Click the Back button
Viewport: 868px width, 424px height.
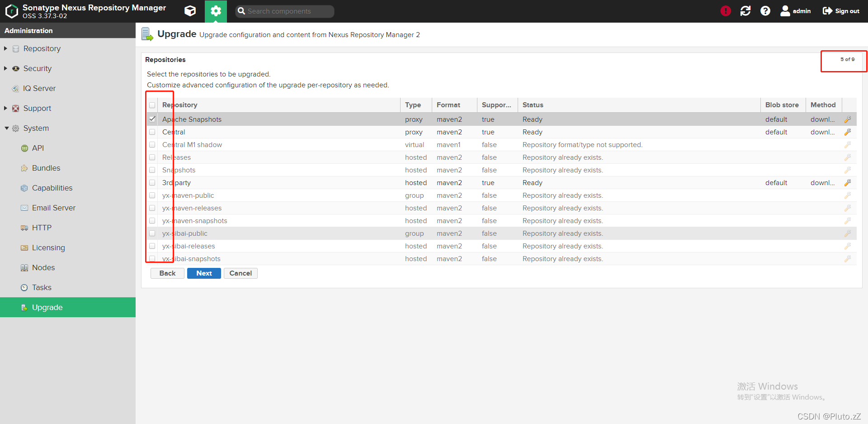coord(167,273)
